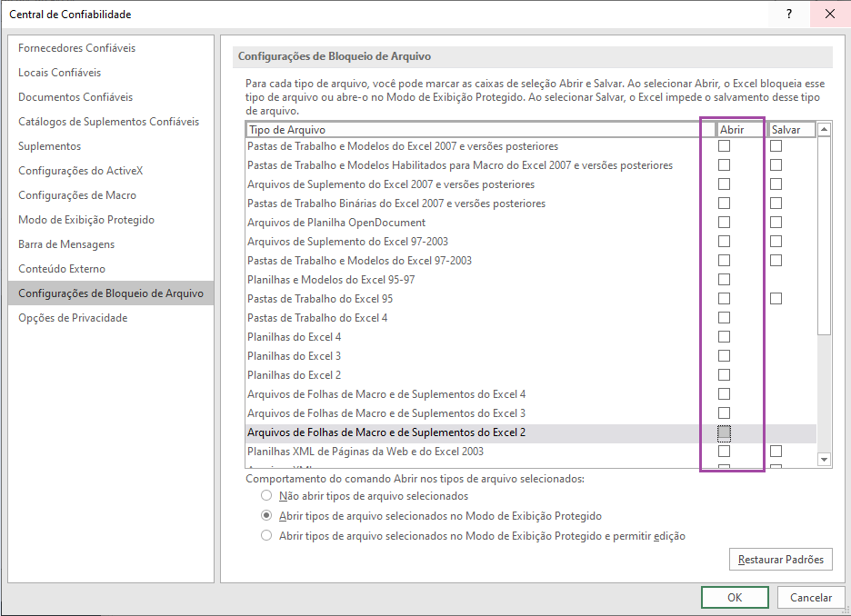This screenshot has height=616, width=851.
Task: Check Abrir for Folhas de Macro do Excel 4
Action: pyautogui.click(x=724, y=393)
